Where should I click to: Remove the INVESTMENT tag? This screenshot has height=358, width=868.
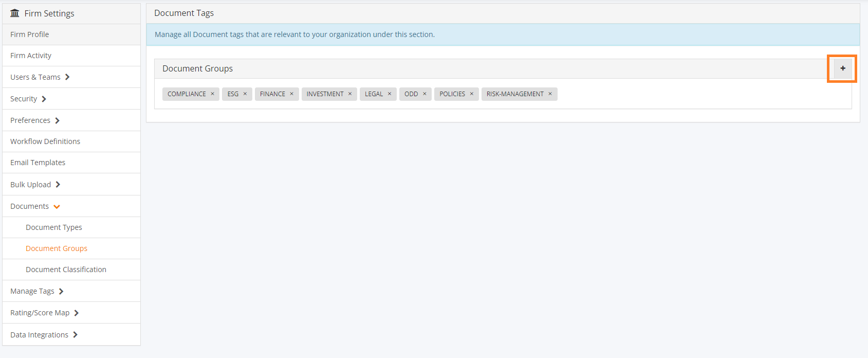350,94
